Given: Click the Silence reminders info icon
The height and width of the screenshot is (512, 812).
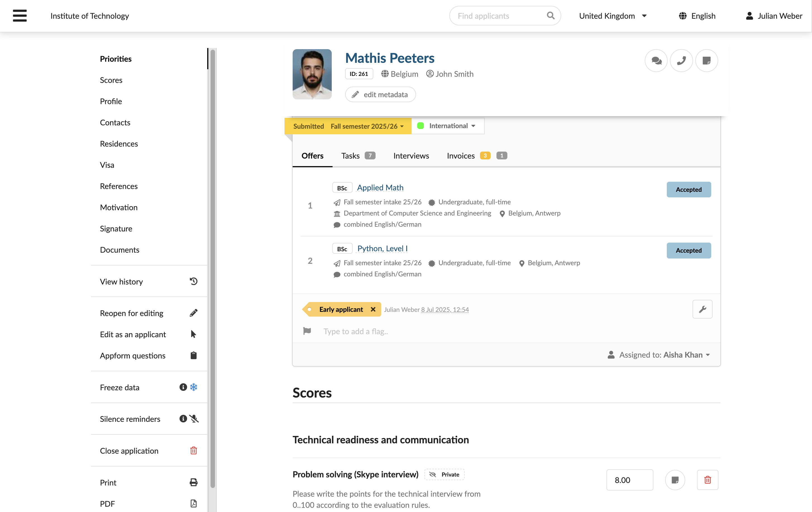Looking at the screenshot, I should point(183,419).
